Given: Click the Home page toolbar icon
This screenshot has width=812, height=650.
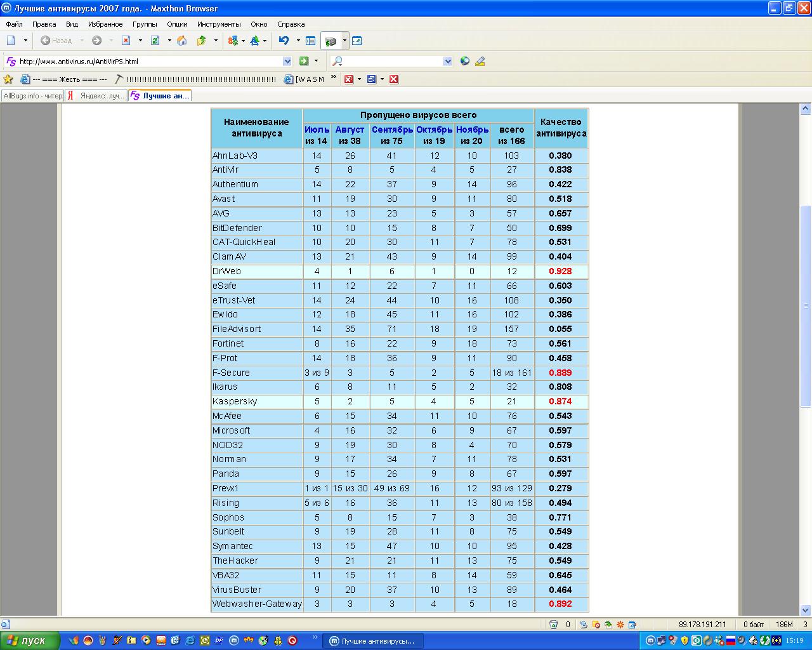Looking at the screenshot, I should point(182,41).
